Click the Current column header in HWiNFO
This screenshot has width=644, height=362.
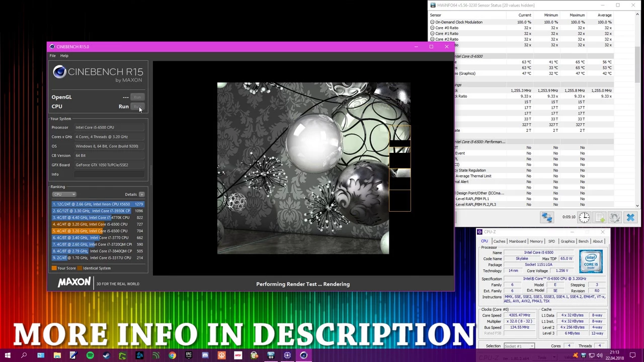[525, 15]
